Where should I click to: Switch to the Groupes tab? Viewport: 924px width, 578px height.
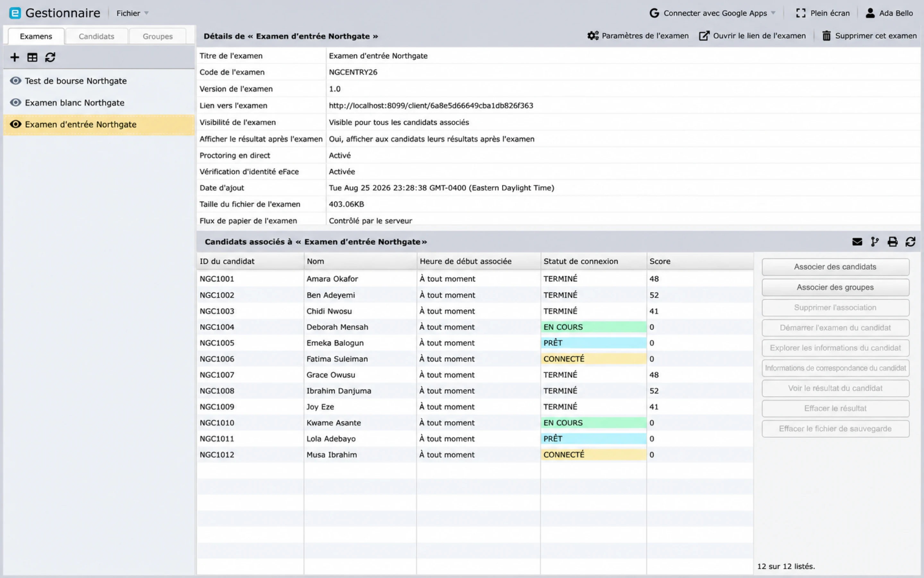(158, 36)
